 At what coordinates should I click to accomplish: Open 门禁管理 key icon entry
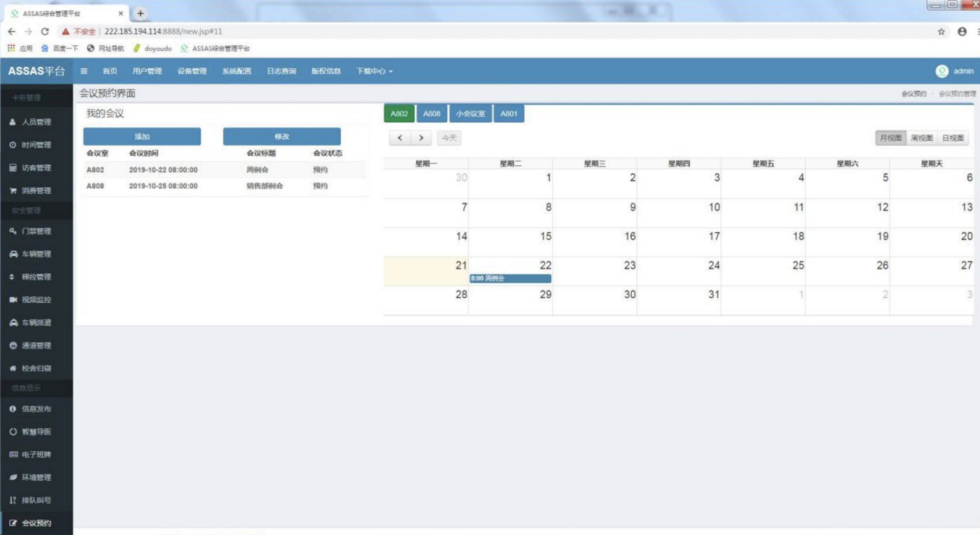click(x=36, y=231)
